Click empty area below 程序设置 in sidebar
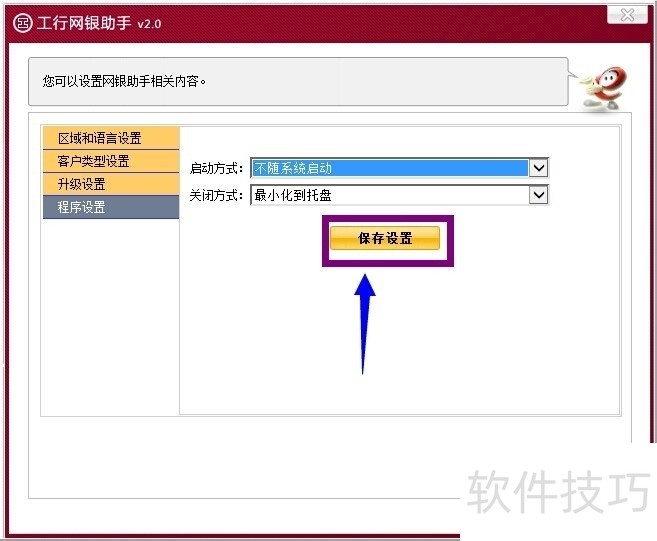This screenshot has width=657, height=541. [x=110, y=310]
